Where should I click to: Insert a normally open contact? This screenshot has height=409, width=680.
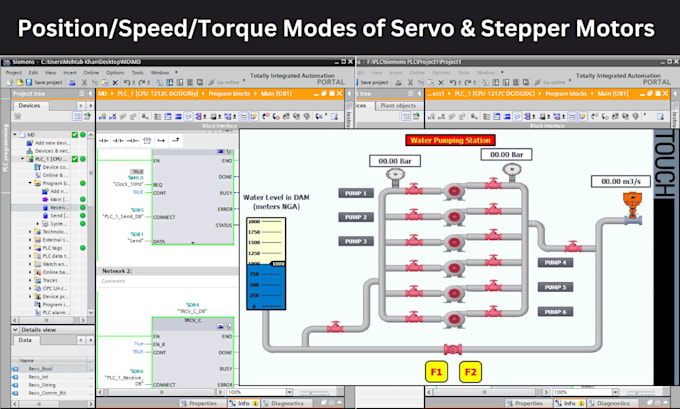coord(103,141)
